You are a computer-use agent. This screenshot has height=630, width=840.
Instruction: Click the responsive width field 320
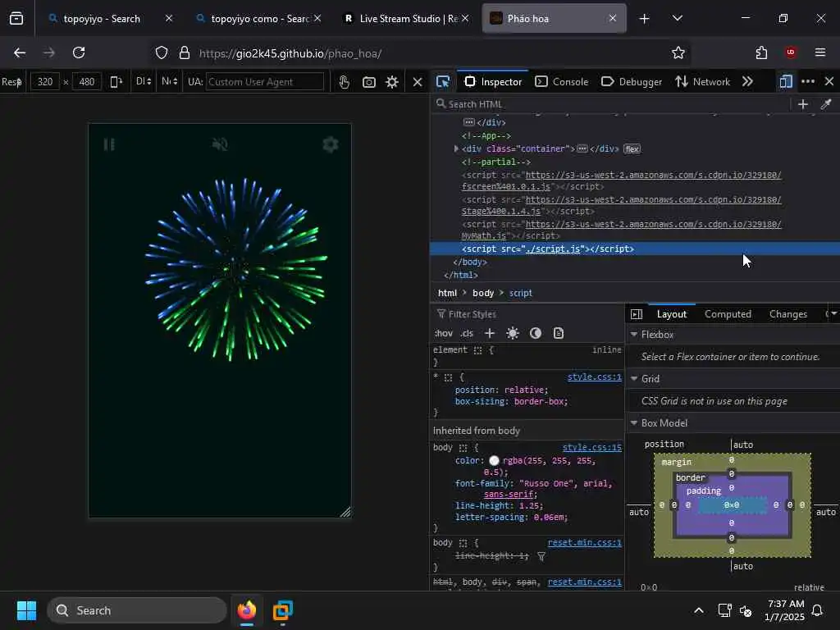tap(45, 82)
